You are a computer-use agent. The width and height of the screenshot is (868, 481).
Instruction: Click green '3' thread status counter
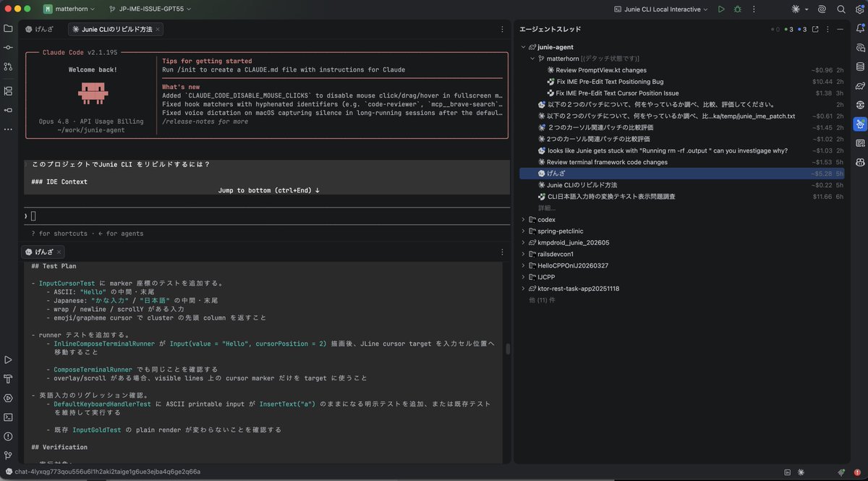[788, 29]
